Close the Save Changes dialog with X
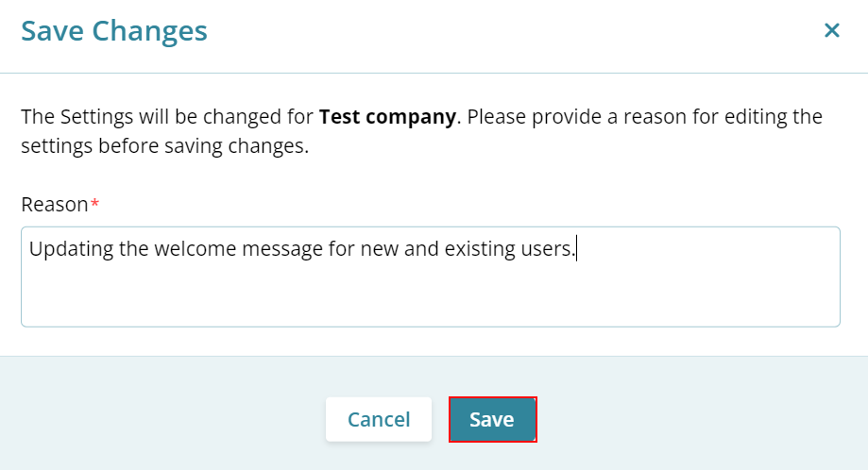This screenshot has height=470, width=868. coord(831,30)
